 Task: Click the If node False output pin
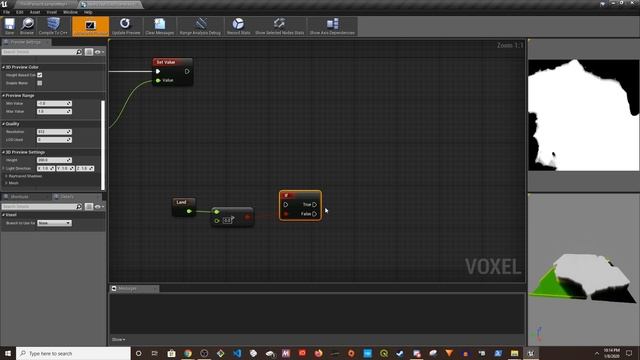(314, 214)
